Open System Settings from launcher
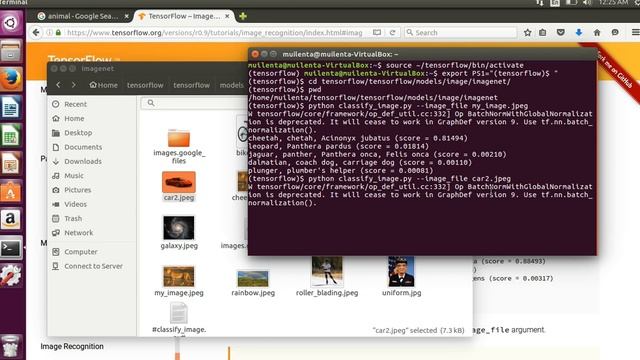 (11, 276)
